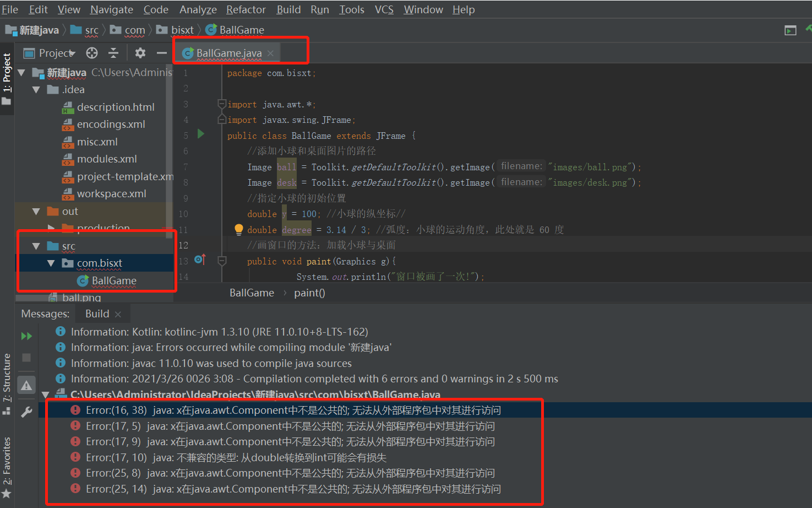Toggle the warnings filter triangle icon
Image resolution: width=812 pixels, height=508 pixels.
click(x=26, y=385)
